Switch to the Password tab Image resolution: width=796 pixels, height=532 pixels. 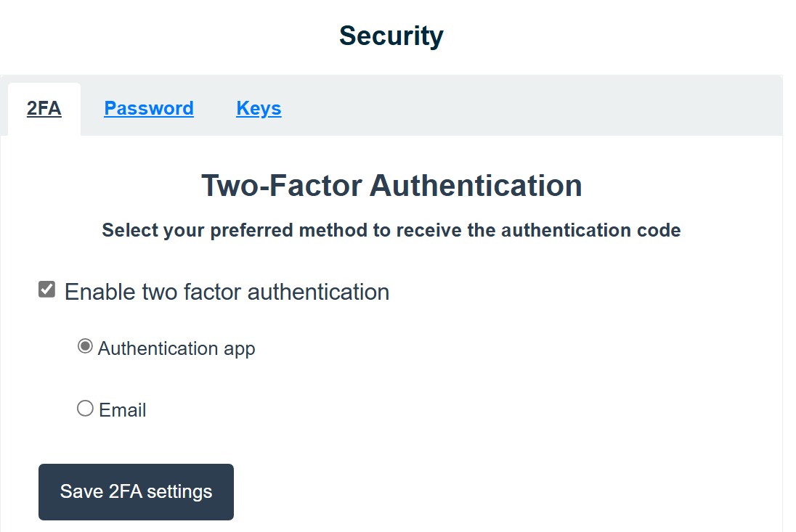[149, 109]
